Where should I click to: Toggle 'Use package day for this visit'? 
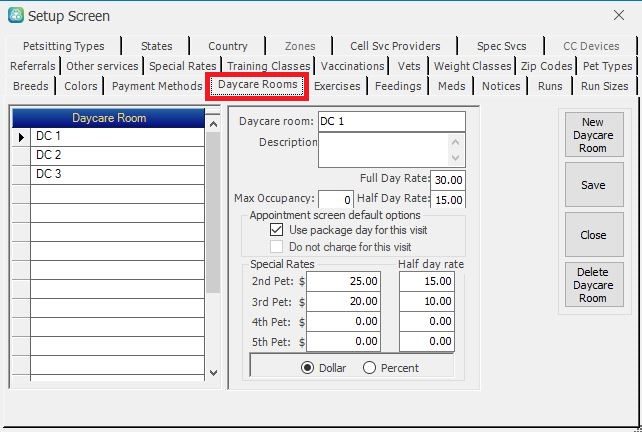pyautogui.click(x=277, y=230)
